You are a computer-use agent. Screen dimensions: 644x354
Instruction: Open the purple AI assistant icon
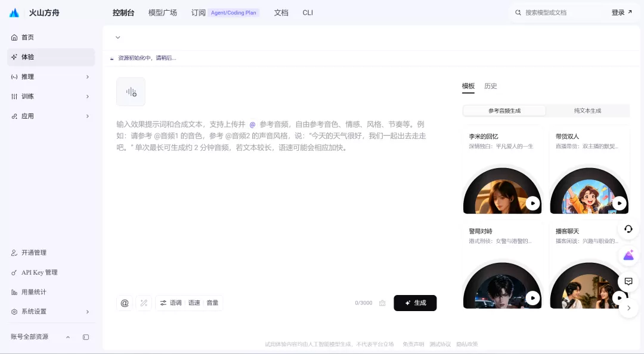(x=628, y=256)
